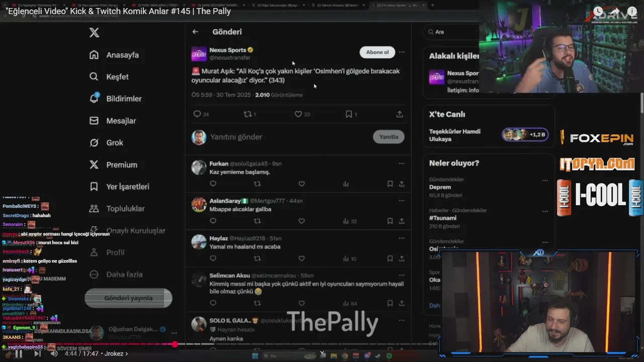
Task: Click the Nexus Sports profile avatar
Action: [x=199, y=54]
